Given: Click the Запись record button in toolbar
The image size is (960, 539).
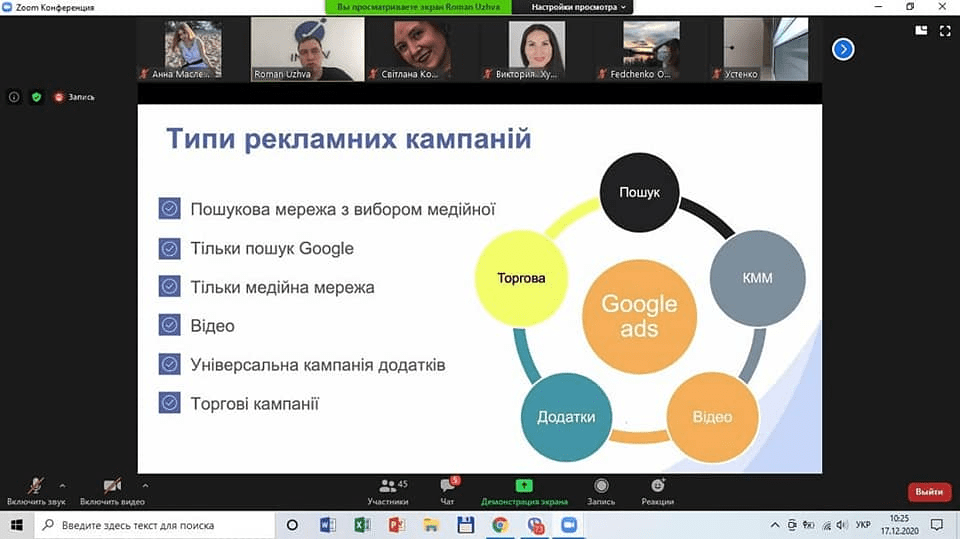Looking at the screenshot, I should pos(601,492).
